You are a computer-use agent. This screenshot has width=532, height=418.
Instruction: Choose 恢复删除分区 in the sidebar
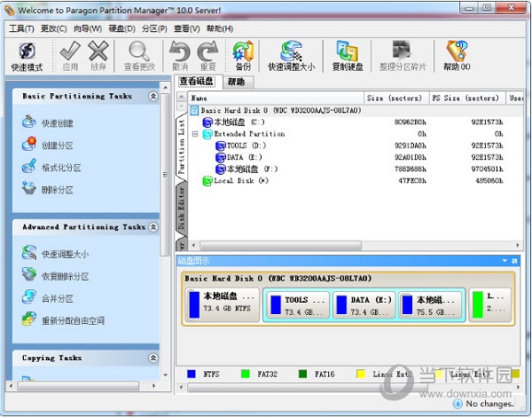coord(55,276)
